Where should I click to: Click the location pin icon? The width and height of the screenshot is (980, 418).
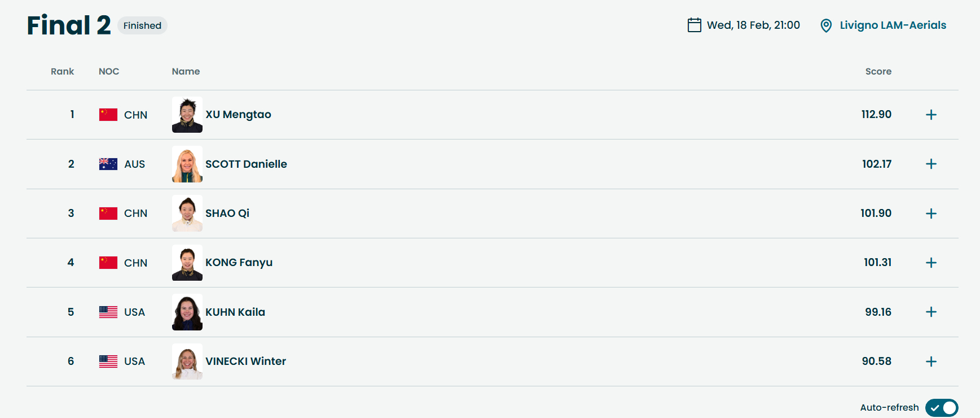click(x=826, y=26)
